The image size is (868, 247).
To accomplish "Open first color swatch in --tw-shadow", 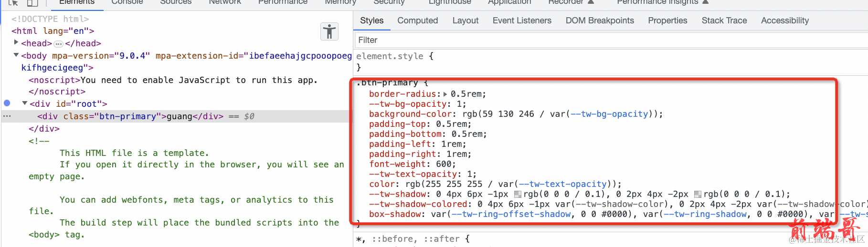I will coord(518,194).
